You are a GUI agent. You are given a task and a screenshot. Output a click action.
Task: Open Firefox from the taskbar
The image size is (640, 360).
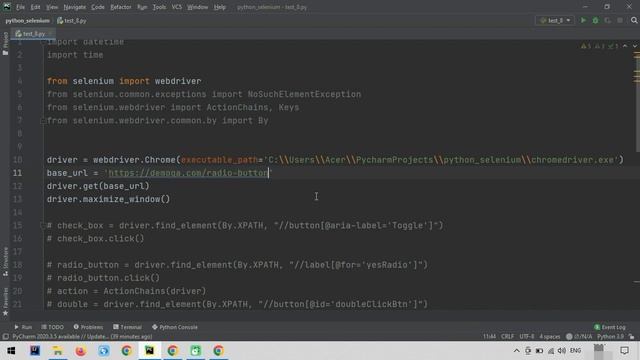tap(81, 351)
